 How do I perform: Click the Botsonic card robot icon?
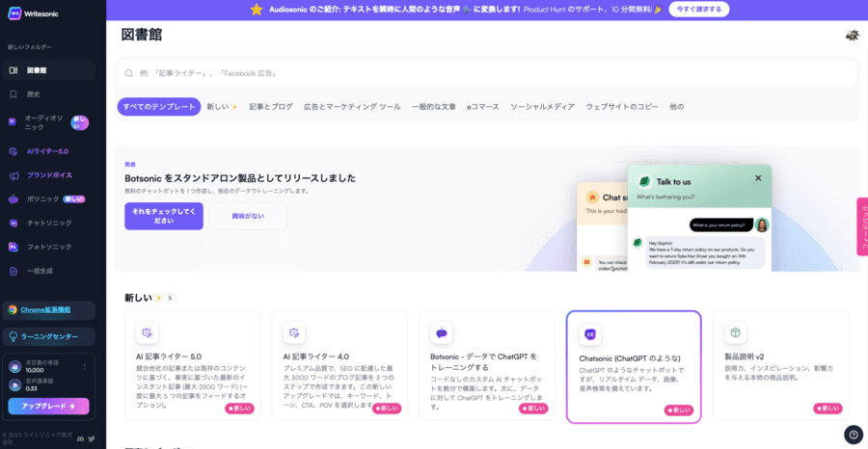[441, 332]
